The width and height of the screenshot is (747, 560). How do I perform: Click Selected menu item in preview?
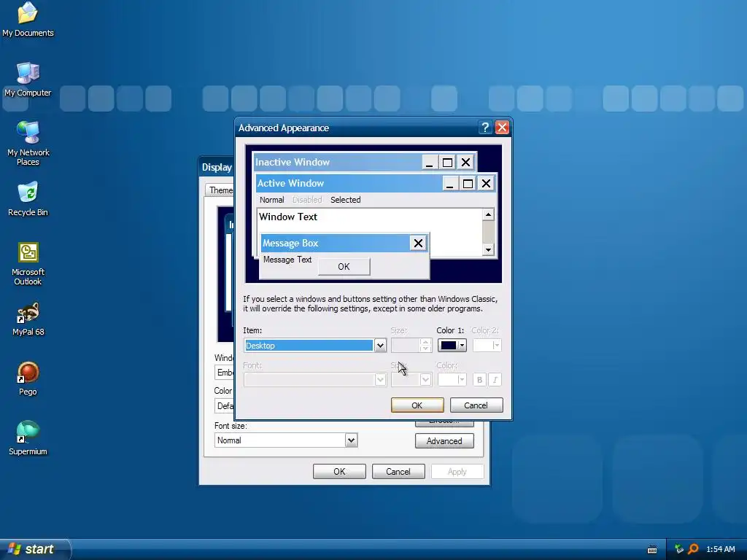point(345,200)
